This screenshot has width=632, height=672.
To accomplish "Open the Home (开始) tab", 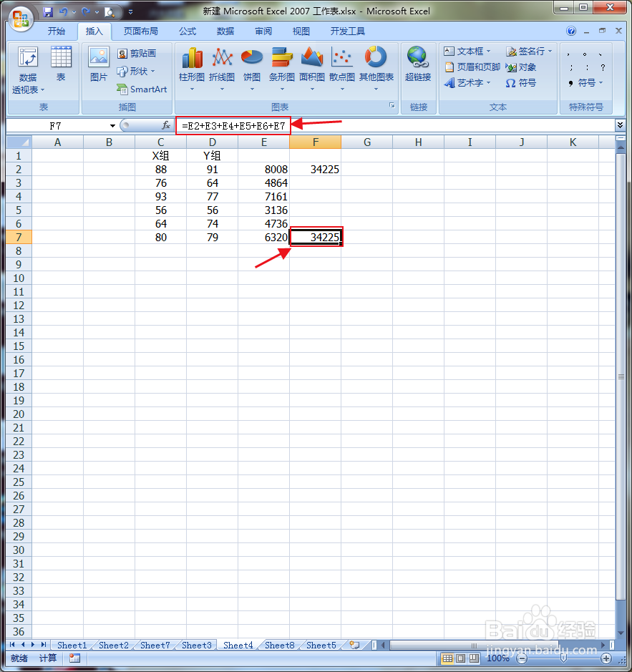I will click(56, 31).
